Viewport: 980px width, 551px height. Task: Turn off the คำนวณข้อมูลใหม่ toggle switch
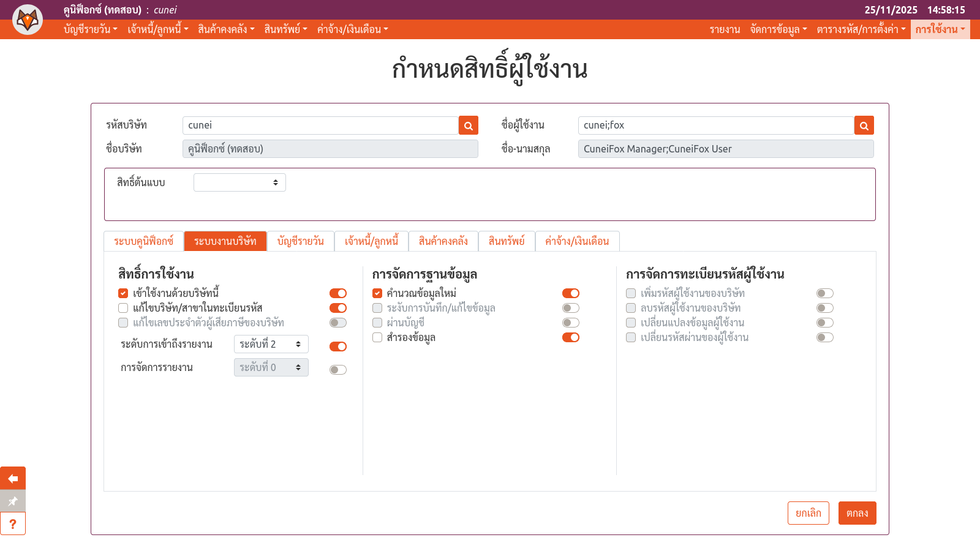(x=570, y=293)
